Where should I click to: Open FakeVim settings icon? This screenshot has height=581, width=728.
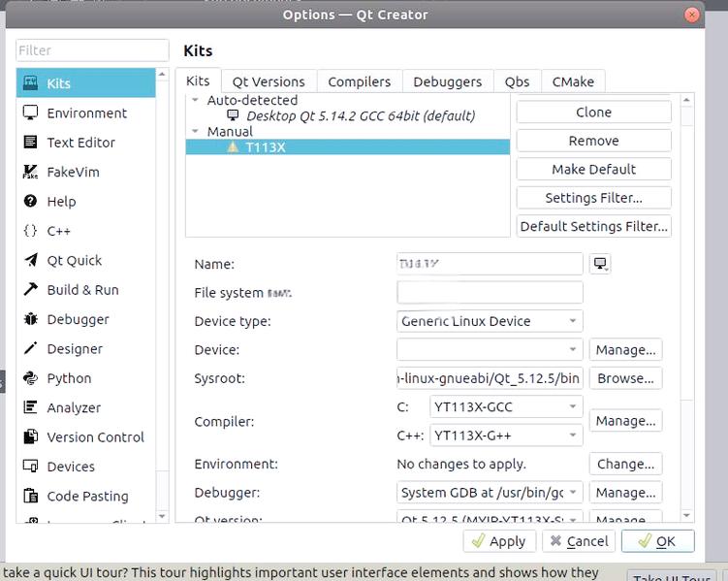(x=31, y=172)
